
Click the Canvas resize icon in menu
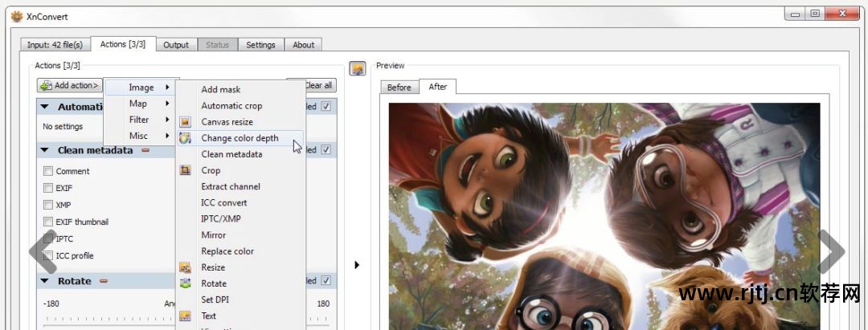[x=186, y=122]
